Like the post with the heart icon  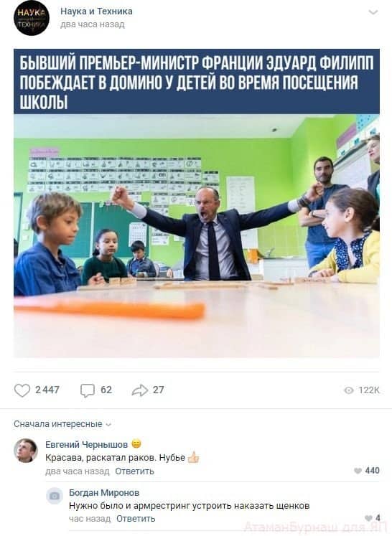tap(22, 390)
